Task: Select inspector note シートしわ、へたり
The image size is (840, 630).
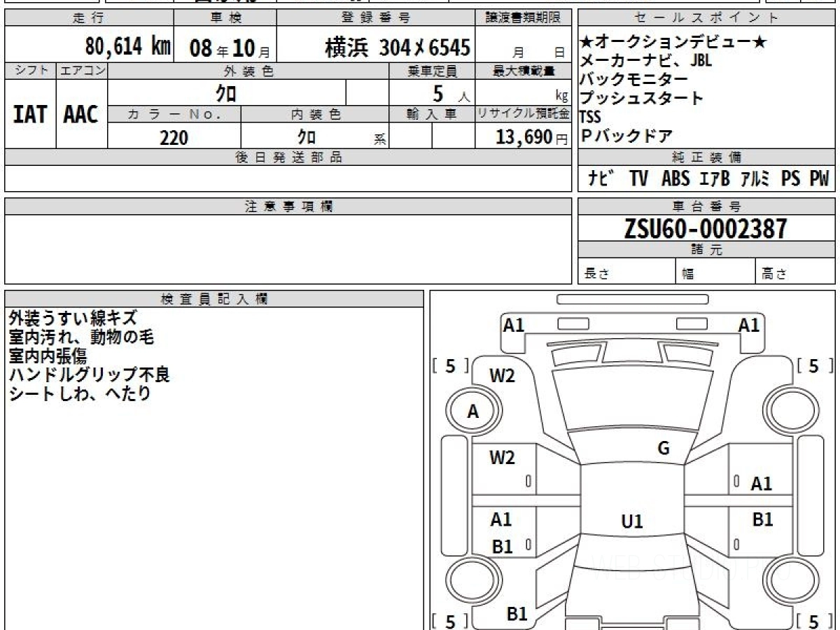Action: (x=80, y=393)
